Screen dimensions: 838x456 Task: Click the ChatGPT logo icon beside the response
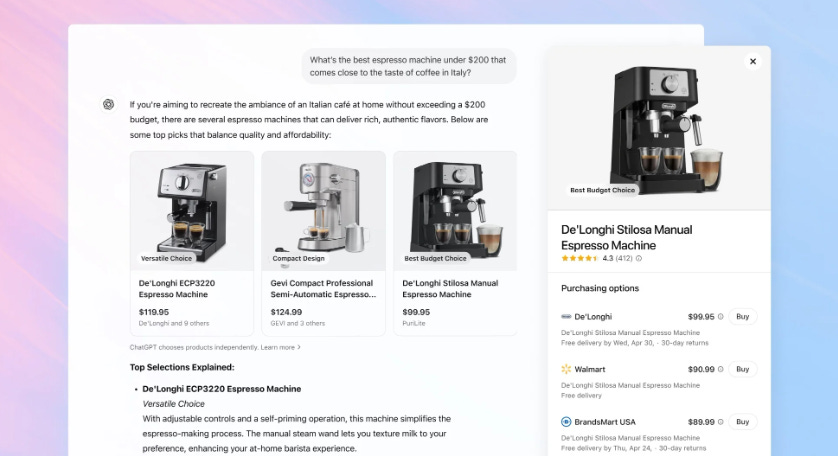coord(108,104)
